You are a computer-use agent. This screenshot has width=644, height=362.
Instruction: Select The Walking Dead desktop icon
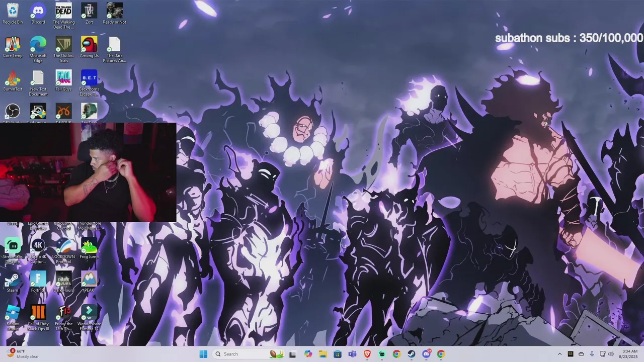click(x=63, y=16)
